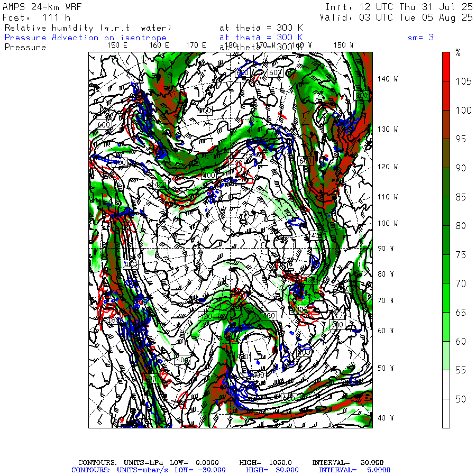Pick the pale green segment between 55 and 60
Viewport: 476px width, 476px height.
point(446,355)
